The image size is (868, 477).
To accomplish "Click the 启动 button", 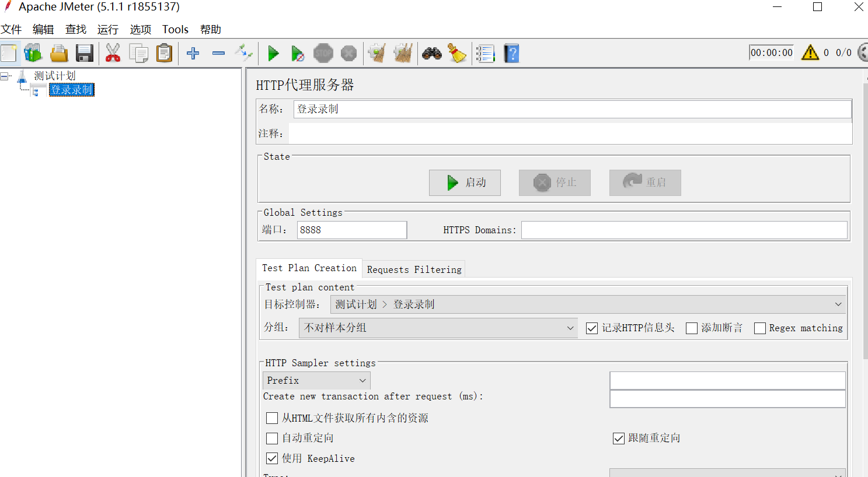I will pyautogui.click(x=465, y=183).
